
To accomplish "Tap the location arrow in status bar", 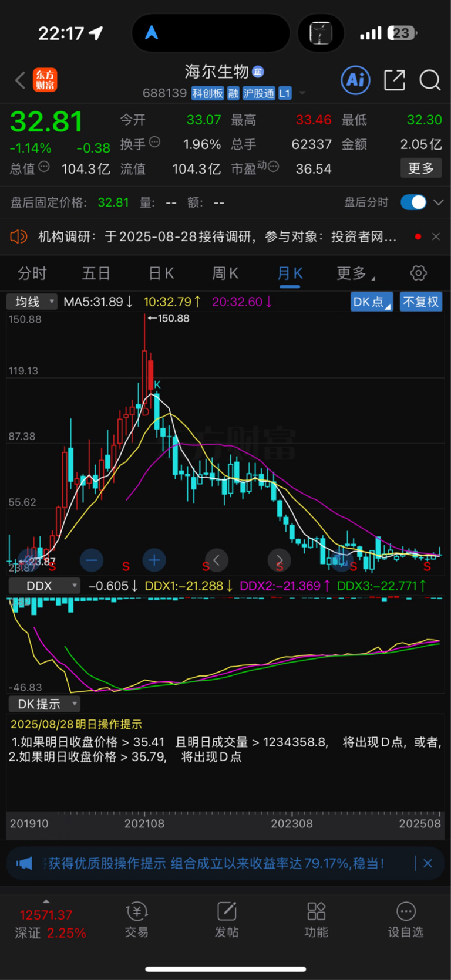I will [96, 33].
